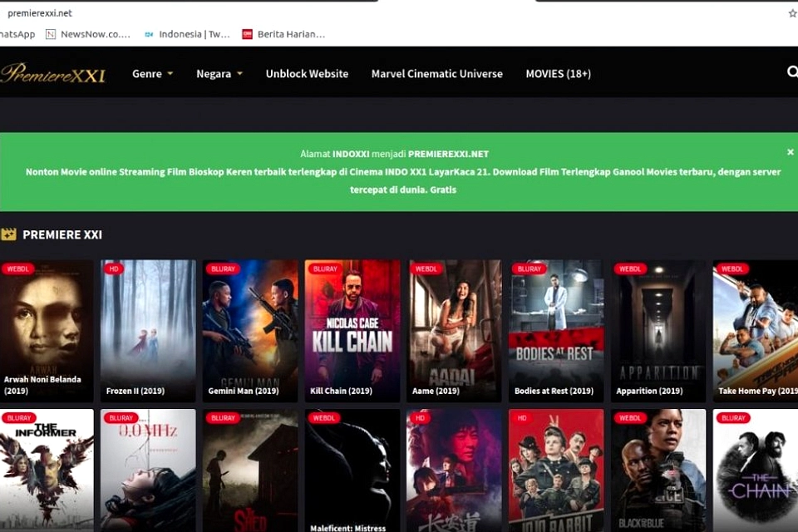798x532 pixels.
Task: Open Gemini Man (2019) poster
Action: (250, 331)
